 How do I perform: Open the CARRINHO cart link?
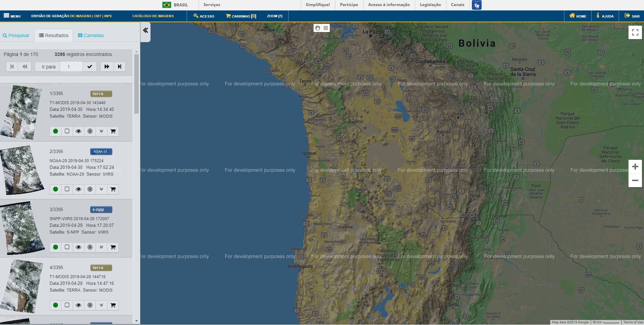(x=240, y=16)
